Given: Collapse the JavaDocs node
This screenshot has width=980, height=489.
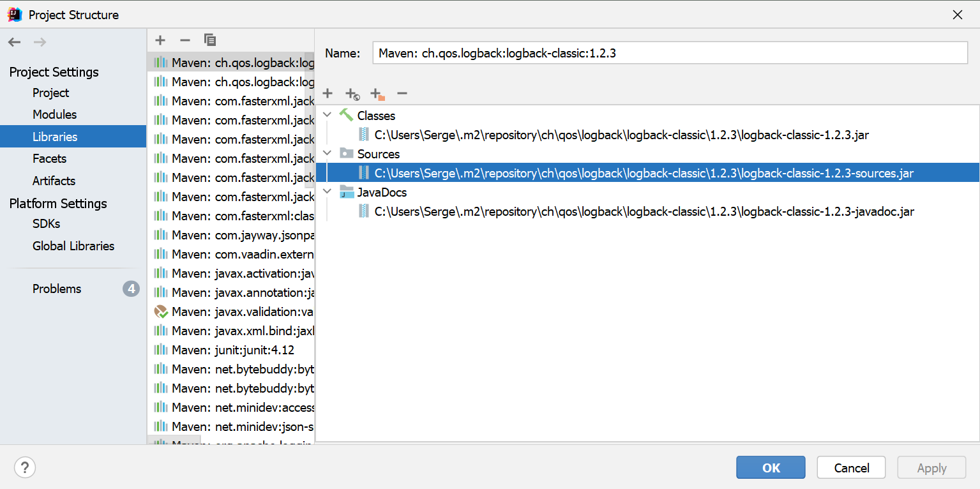Looking at the screenshot, I should click(328, 192).
